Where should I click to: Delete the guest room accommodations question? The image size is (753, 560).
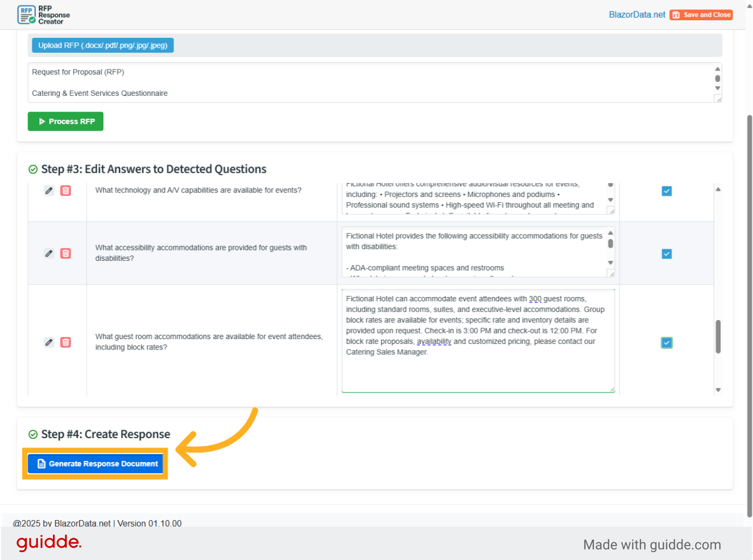tap(65, 342)
